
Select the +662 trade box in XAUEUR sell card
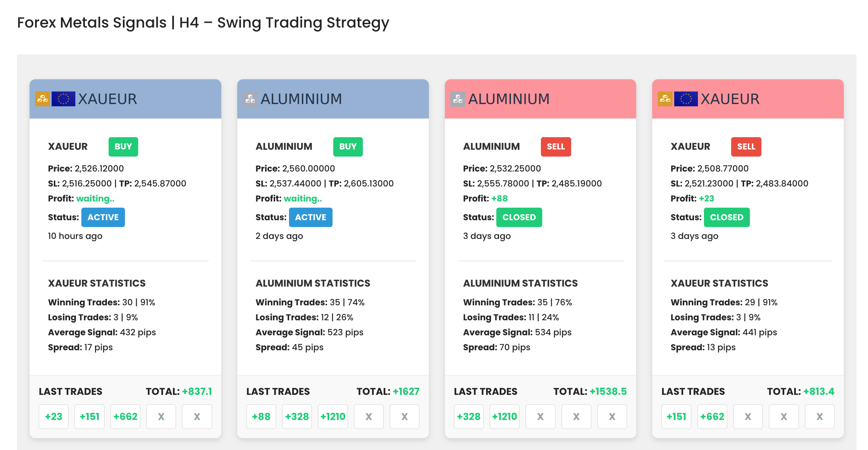[712, 416]
